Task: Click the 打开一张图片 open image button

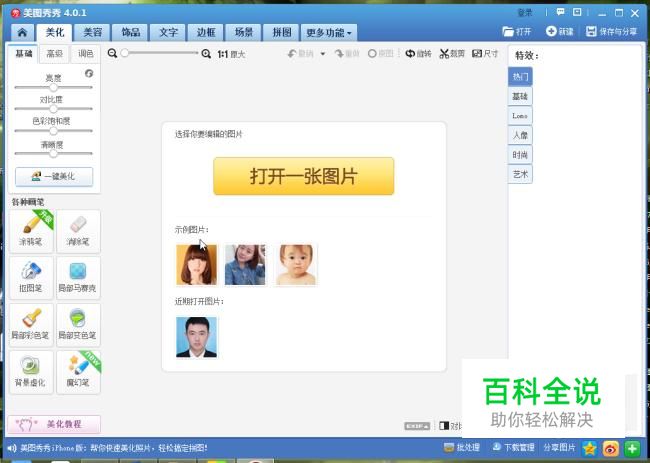Action: [303, 176]
